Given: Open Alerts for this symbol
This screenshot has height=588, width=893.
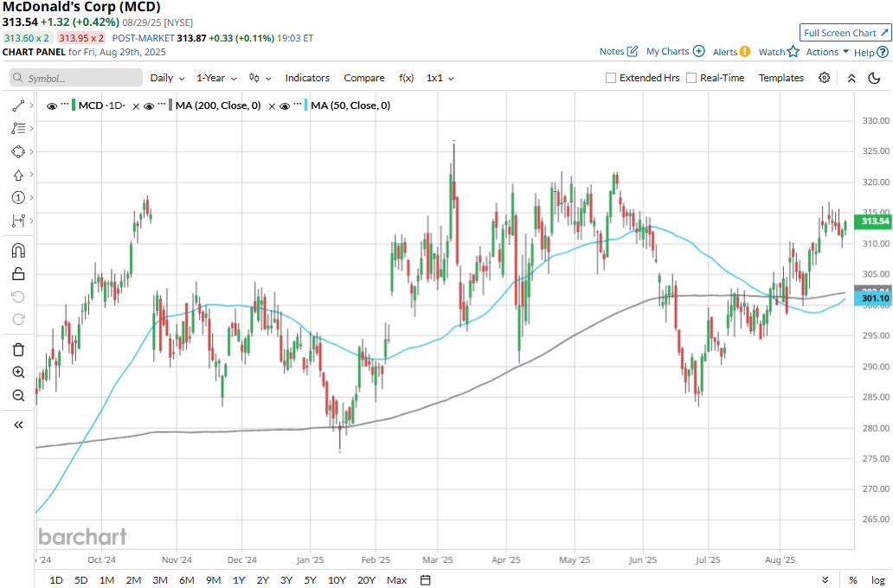Looking at the screenshot, I should (731, 52).
